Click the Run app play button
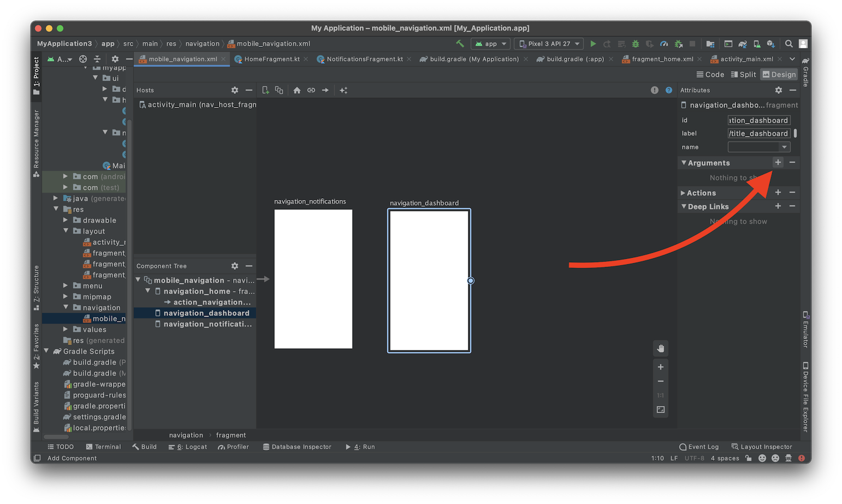Image resolution: width=842 pixels, height=504 pixels. coord(593,44)
